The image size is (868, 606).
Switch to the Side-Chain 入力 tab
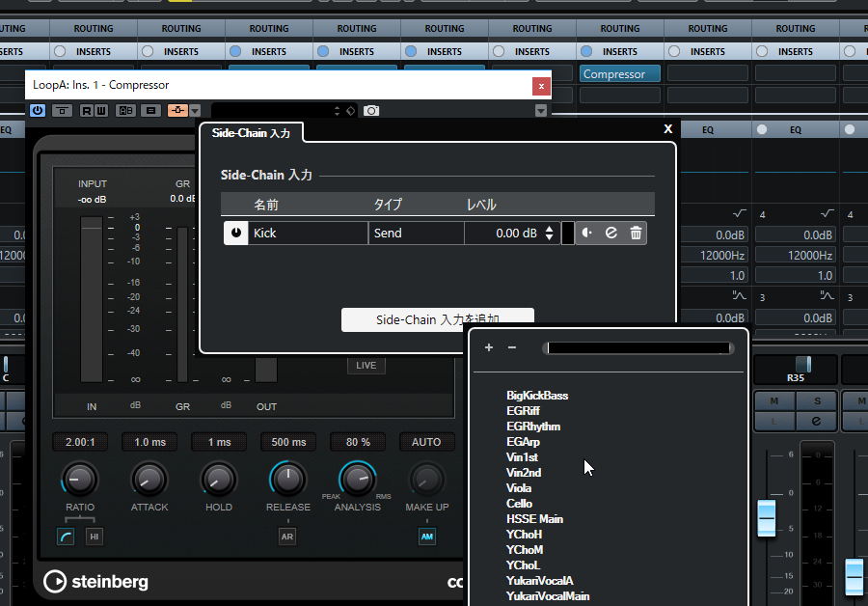point(251,133)
